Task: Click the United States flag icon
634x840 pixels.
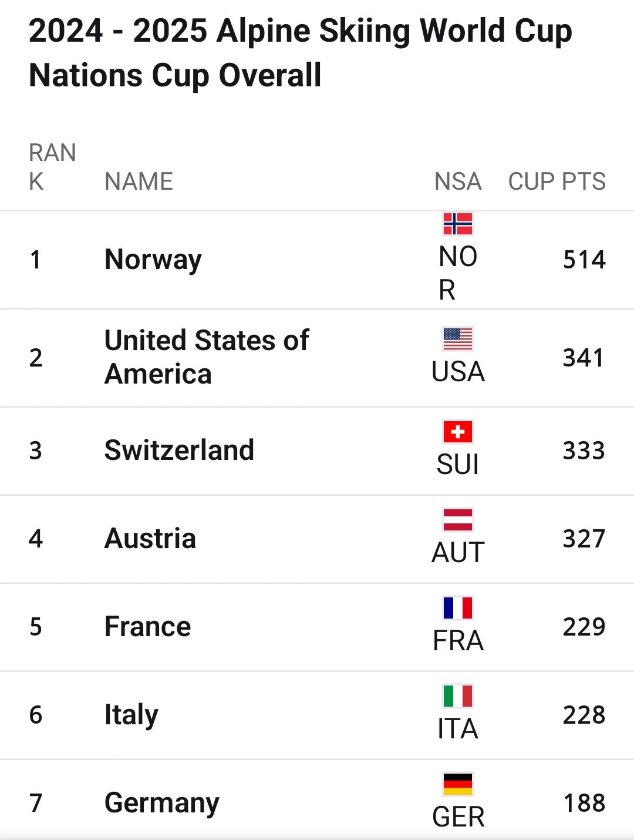Action: (x=458, y=339)
